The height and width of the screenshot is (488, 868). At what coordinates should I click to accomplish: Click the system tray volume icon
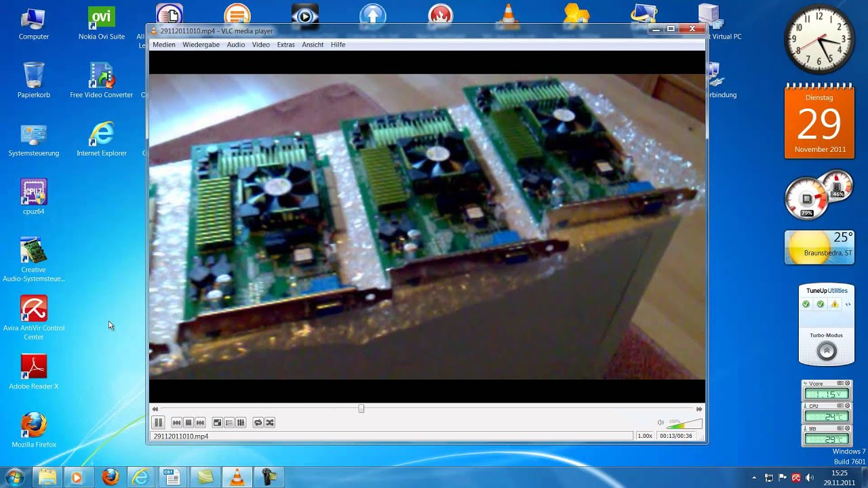pyautogui.click(x=810, y=478)
